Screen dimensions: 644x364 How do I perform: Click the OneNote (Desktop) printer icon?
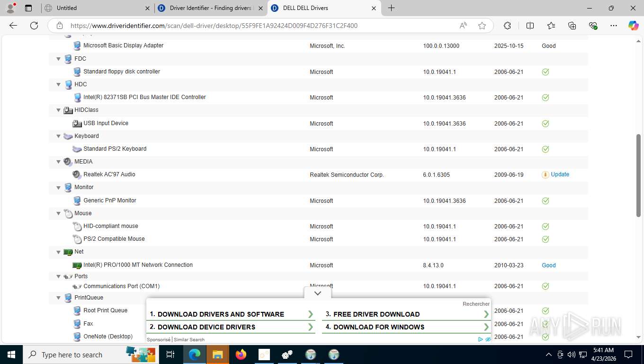click(77, 337)
